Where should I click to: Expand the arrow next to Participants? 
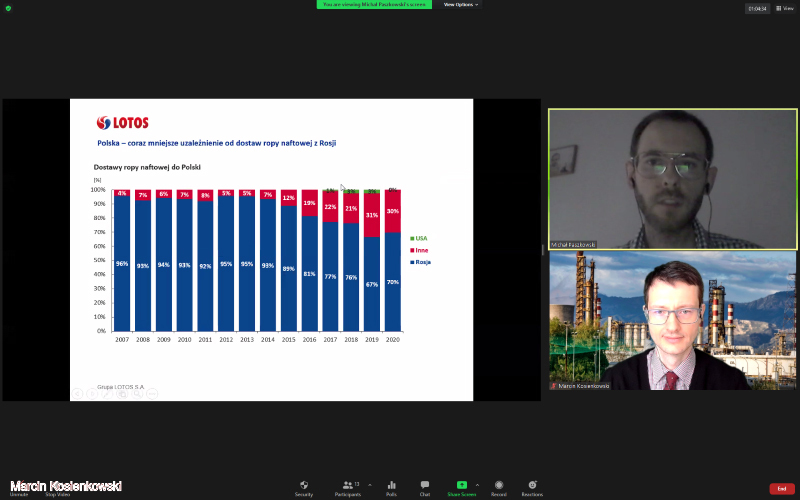(370, 484)
